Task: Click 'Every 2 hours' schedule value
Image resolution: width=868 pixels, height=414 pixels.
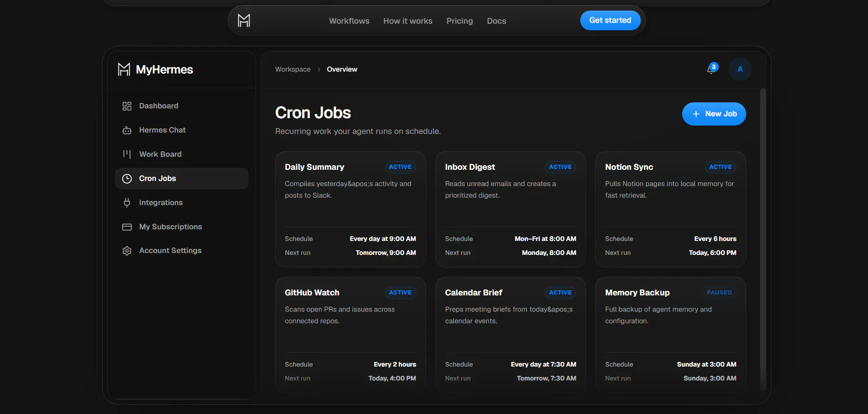Action: point(395,364)
